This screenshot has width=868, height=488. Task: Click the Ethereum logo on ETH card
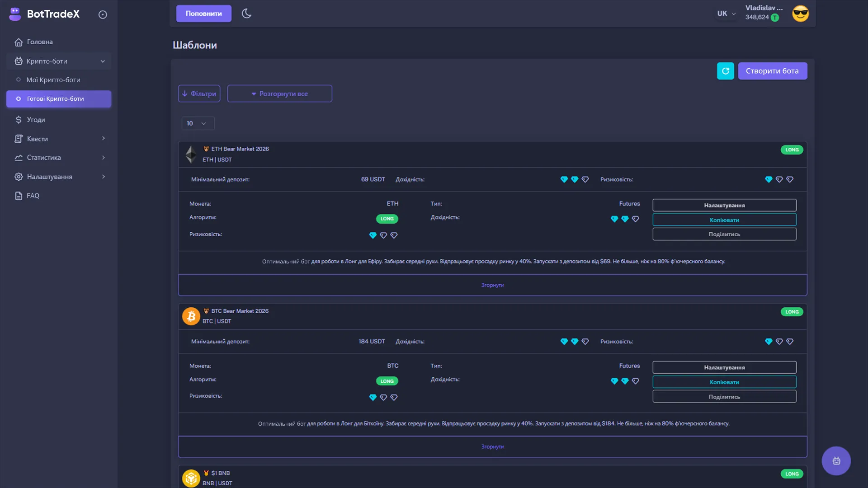pyautogui.click(x=191, y=154)
